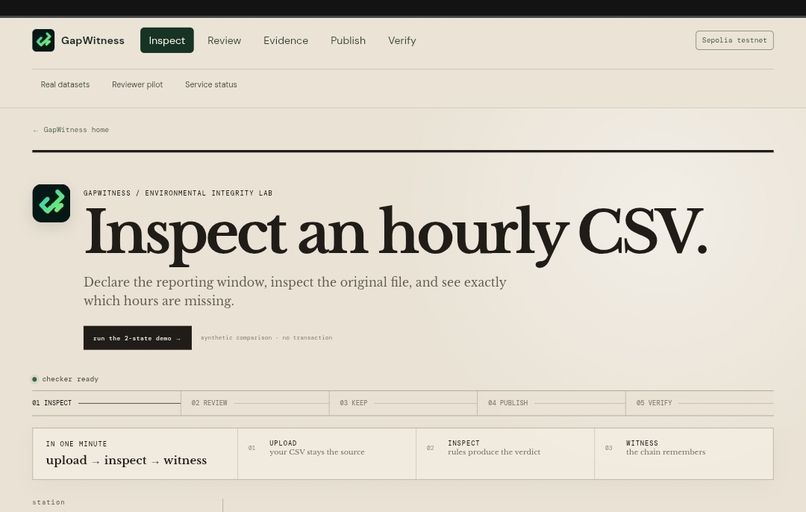Click the 'upload → inspect → witness' text
The image size is (806, 512).
click(x=126, y=460)
